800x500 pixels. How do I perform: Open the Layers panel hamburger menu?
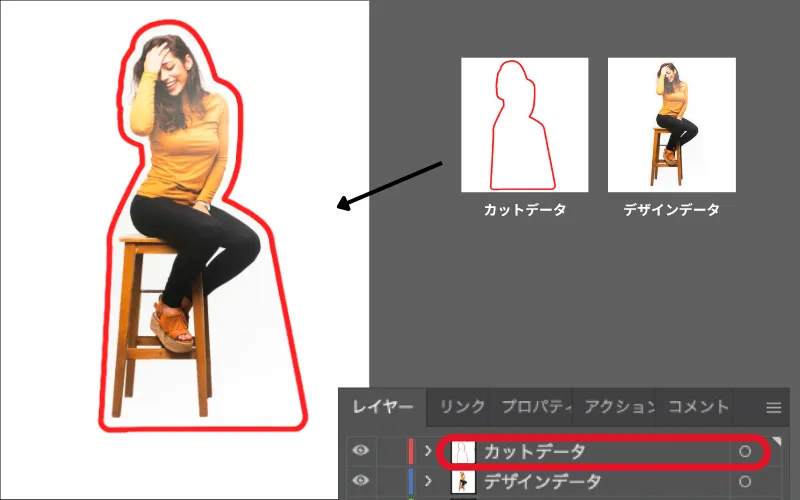[x=773, y=408]
